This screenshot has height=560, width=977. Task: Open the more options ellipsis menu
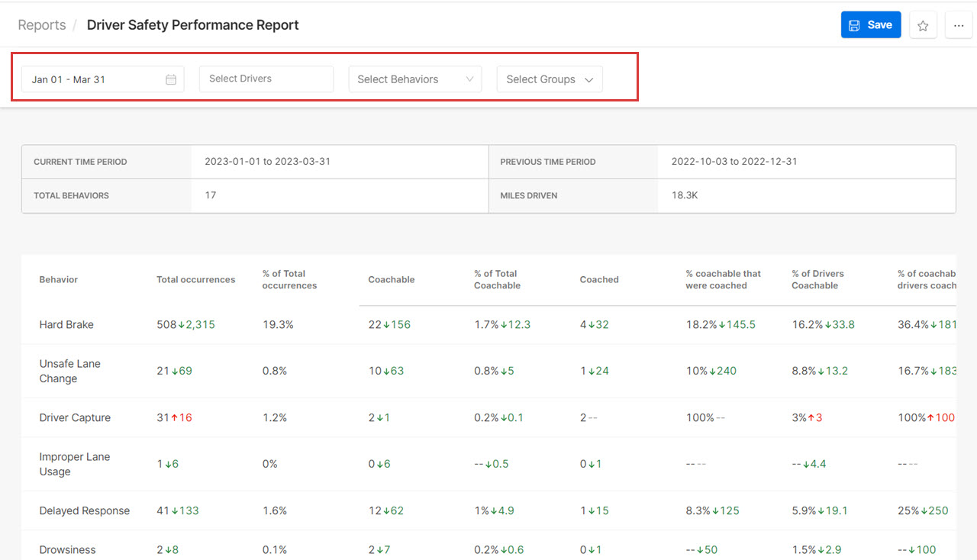pos(959,24)
